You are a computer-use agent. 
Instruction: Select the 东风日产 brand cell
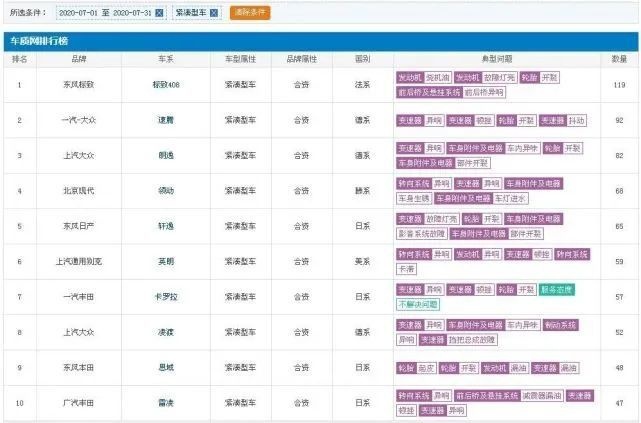click(x=78, y=226)
